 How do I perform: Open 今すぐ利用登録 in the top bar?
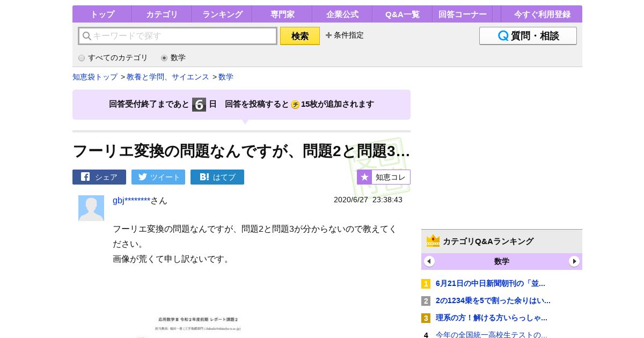541,14
